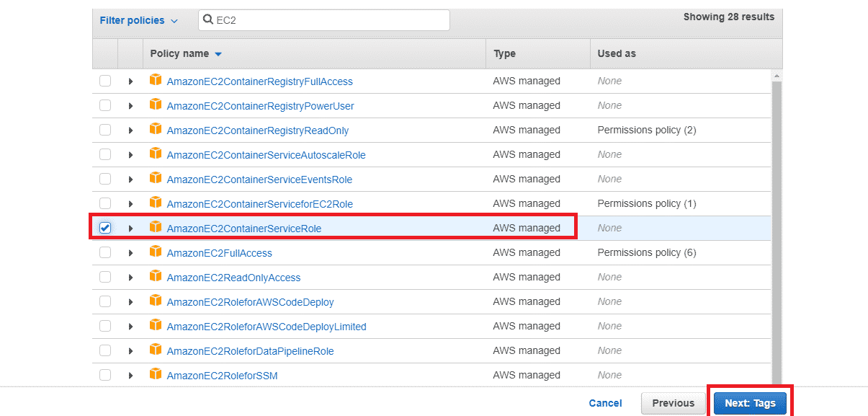Open the AmazonEC2RoleforAWSCodeDeploy policy link
This screenshot has width=868, height=416.
coord(250,302)
